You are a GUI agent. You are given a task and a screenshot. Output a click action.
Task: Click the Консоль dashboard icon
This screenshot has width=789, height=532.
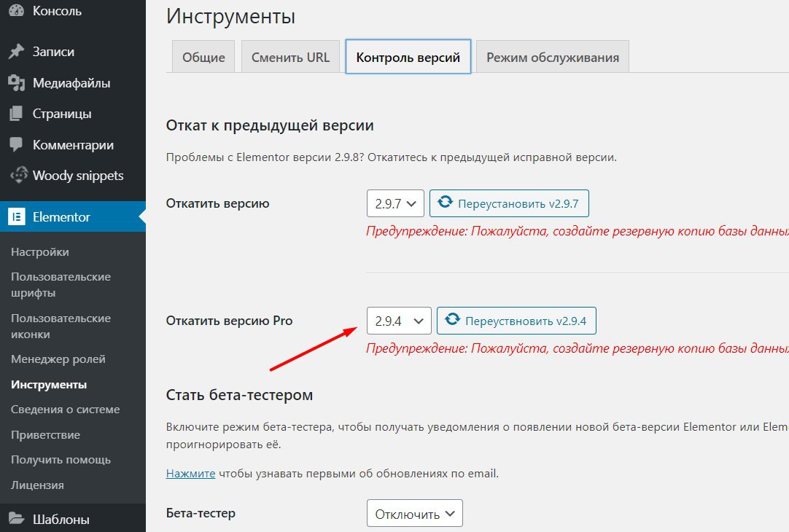coord(16,10)
